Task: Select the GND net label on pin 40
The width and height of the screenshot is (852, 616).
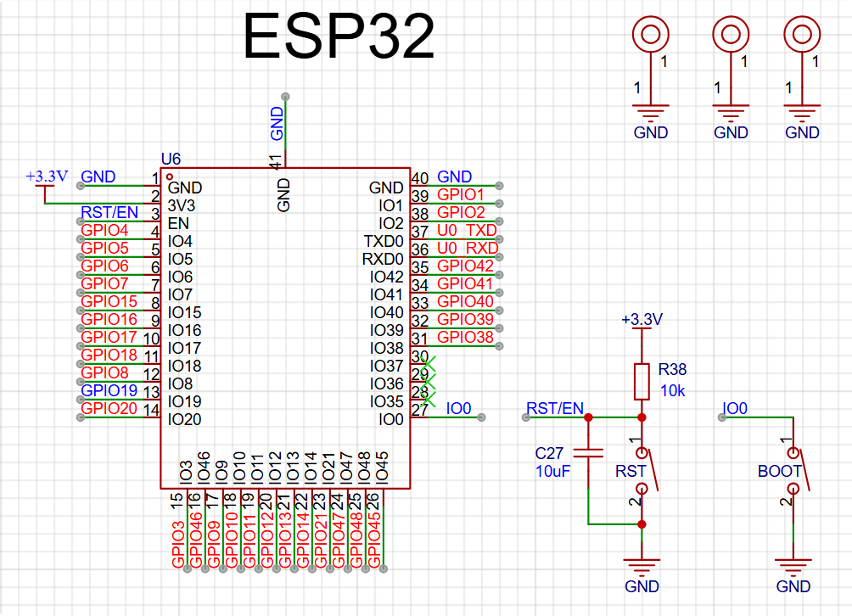Action: click(454, 177)
